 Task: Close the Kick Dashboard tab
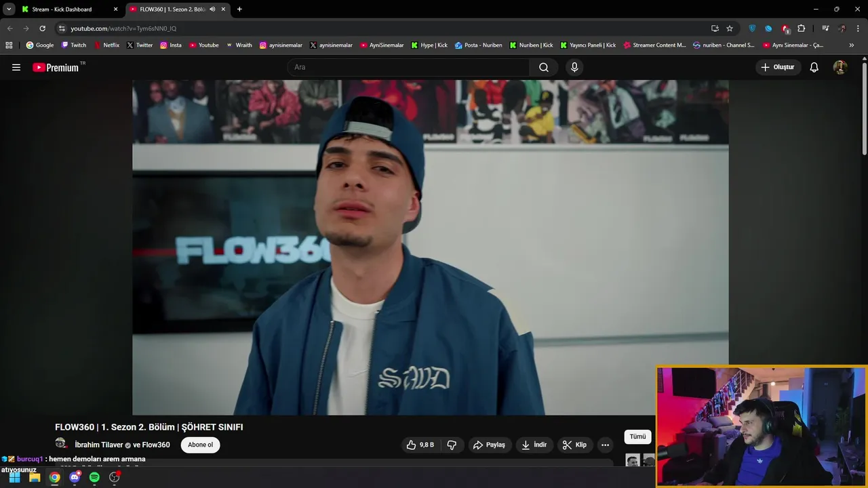point(115,9)
